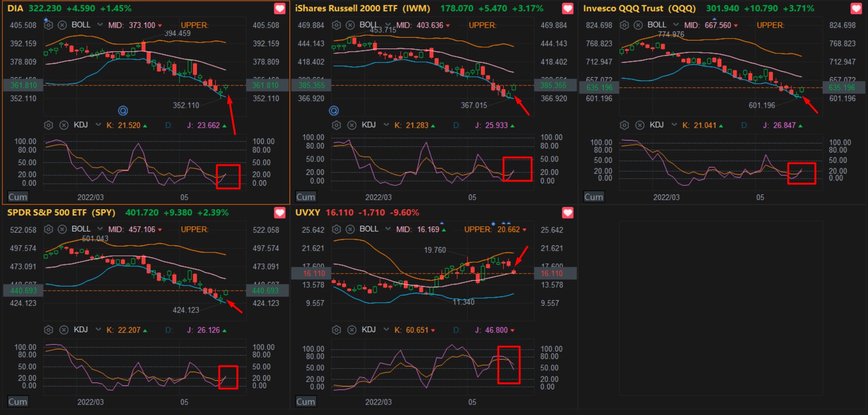The height and width of the screenshot is (415, 868).
Task: Click IWM current price label 385.355
Action: [311, 85]
